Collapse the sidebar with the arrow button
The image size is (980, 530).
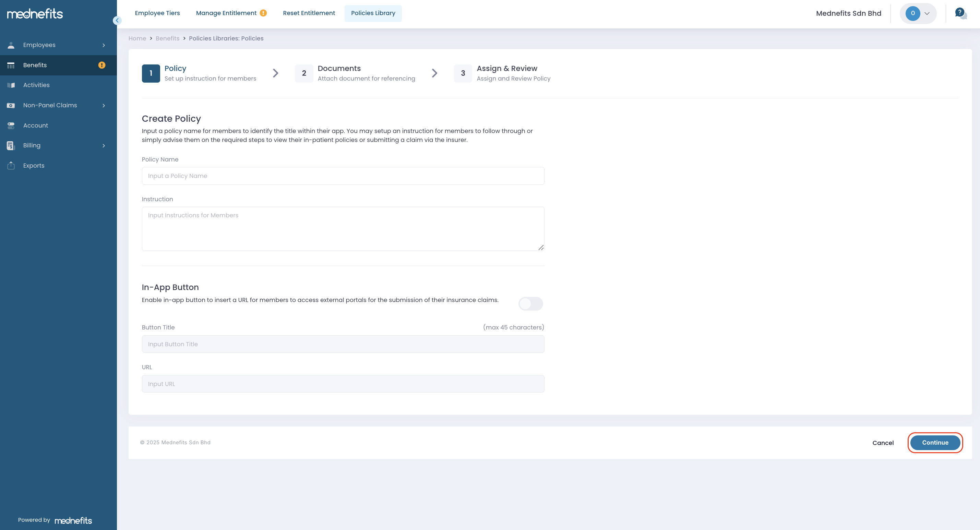(x=117, y=21)
